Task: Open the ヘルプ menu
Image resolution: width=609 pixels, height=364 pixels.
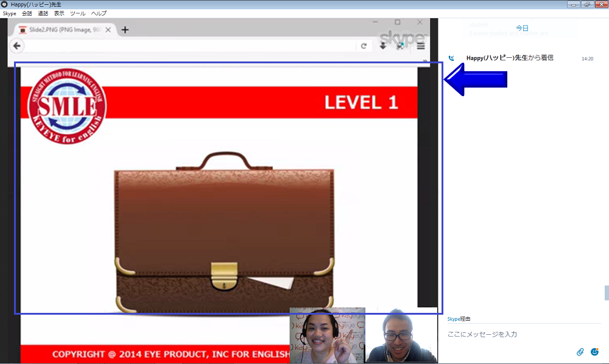Action: pyautogui.click(x=99, y=13)
